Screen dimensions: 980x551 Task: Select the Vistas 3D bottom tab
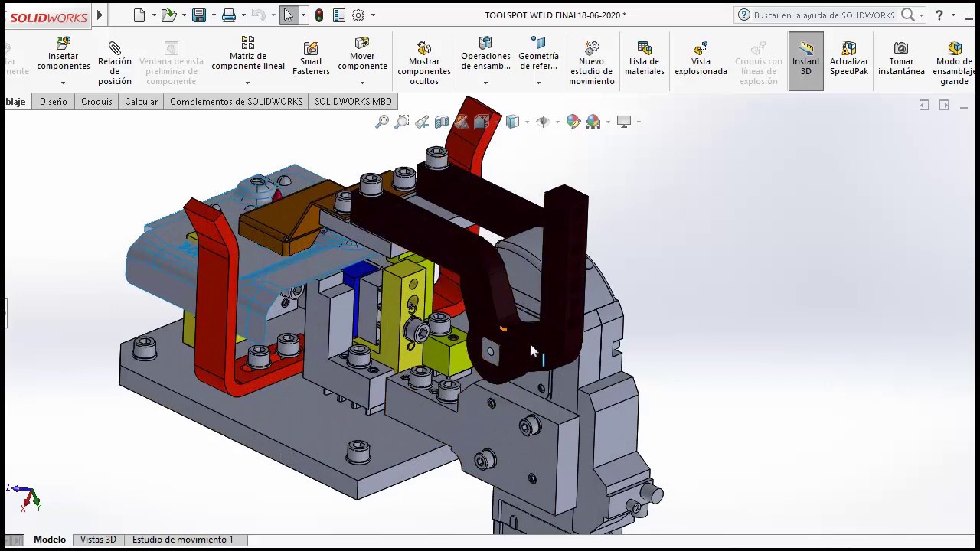[98, 540]
